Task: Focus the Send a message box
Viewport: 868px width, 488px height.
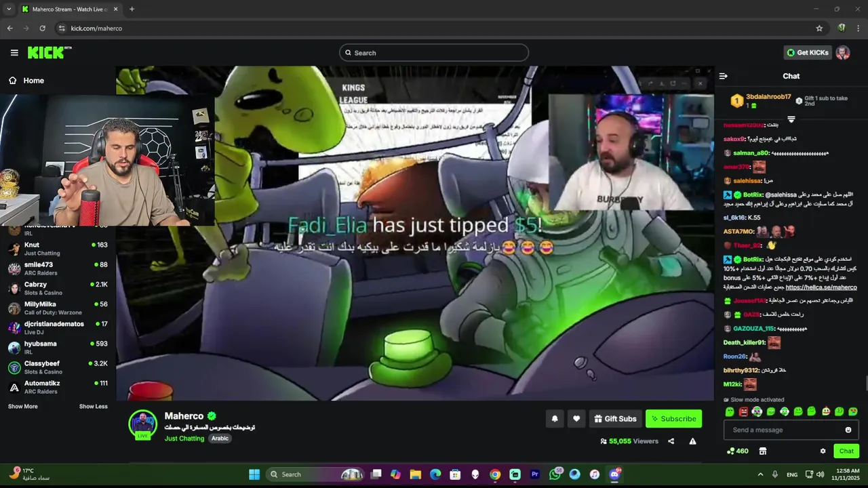Action: tap(790, 430)
